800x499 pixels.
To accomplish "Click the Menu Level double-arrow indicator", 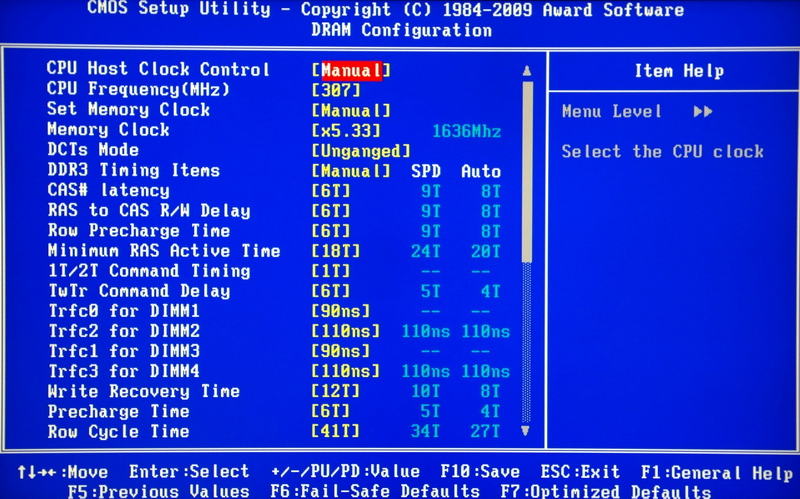I will (703, 112).
